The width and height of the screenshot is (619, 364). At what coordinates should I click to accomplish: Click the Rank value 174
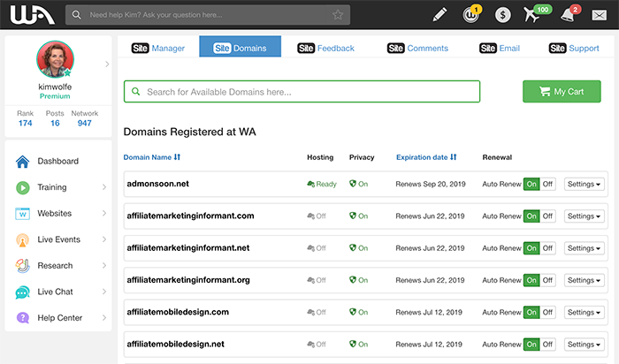[x=26, y=123]
